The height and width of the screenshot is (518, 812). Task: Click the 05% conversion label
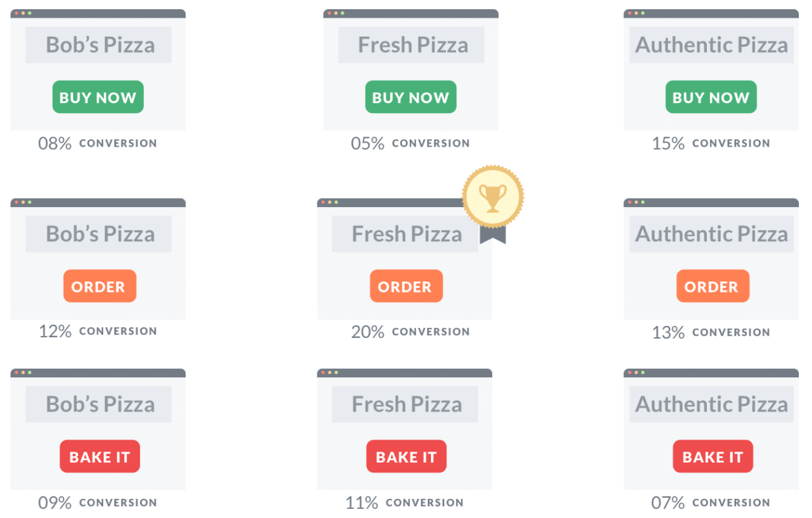coord(411,143)
